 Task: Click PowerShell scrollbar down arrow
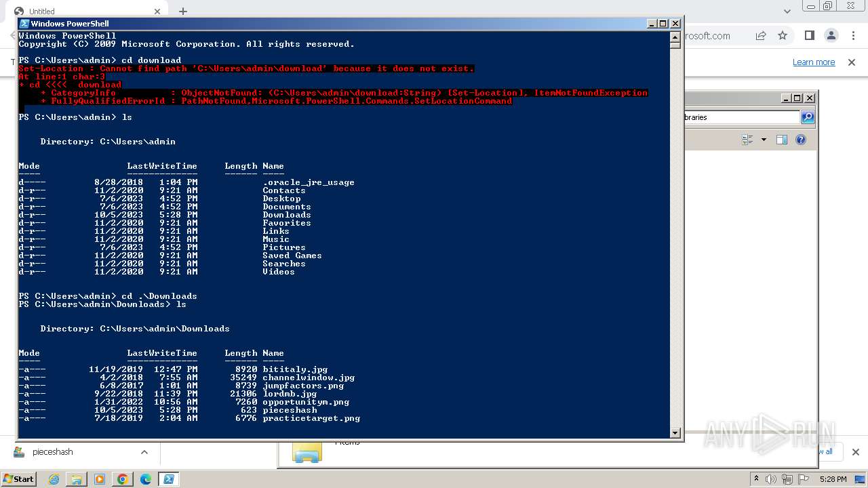click(675, 432)
